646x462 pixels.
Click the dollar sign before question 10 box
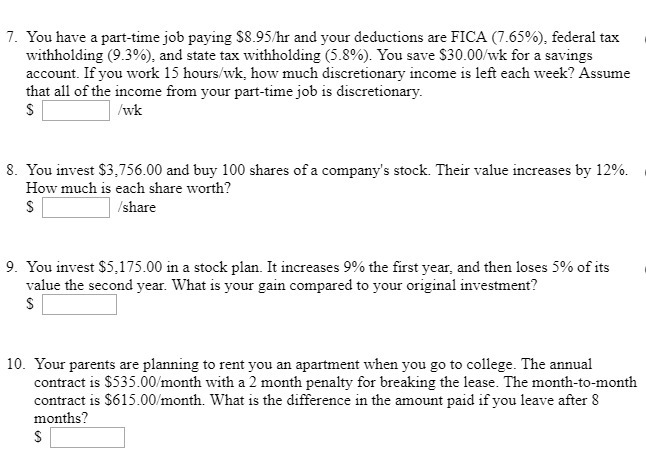(x=38, y=436)
